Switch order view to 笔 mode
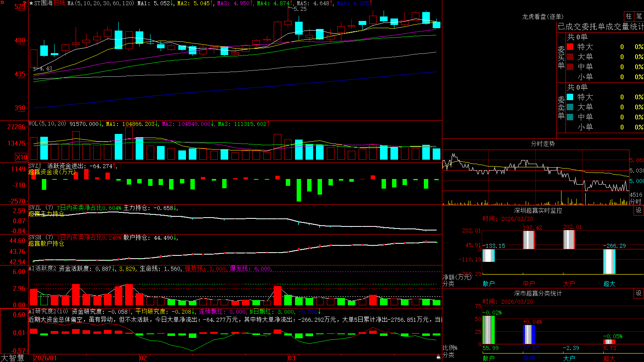644x362 pixels. click(639, 16)
